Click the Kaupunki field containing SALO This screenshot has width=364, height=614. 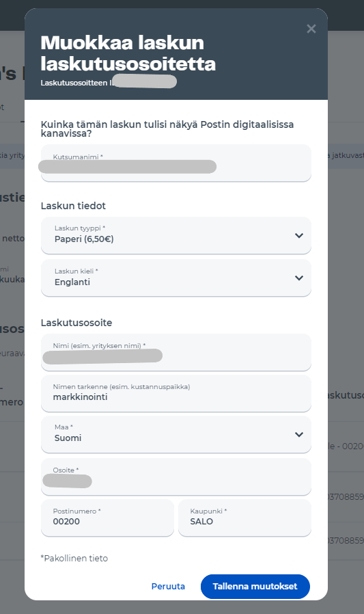244,518
